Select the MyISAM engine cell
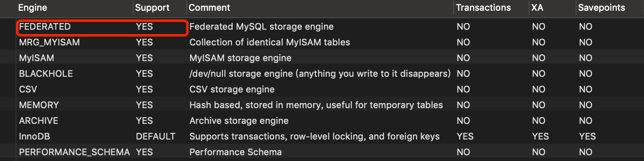Screen dimensions: 644x161 point(36,58)
